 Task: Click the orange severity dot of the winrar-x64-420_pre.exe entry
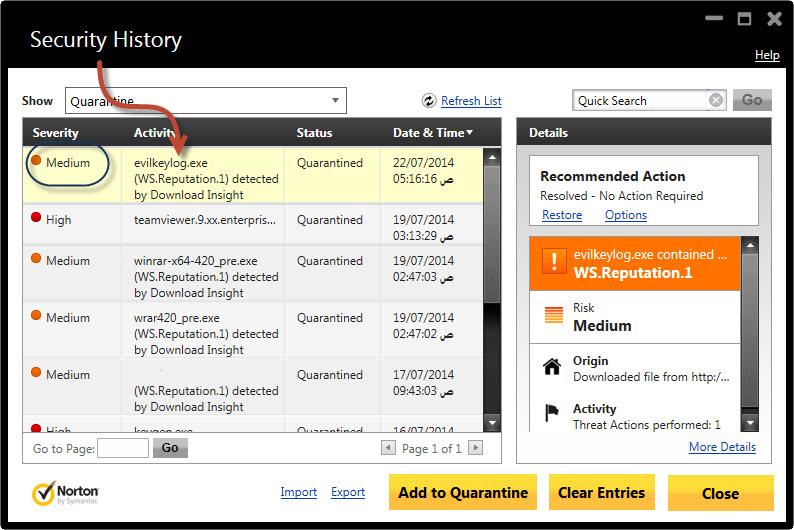[36, 258]
